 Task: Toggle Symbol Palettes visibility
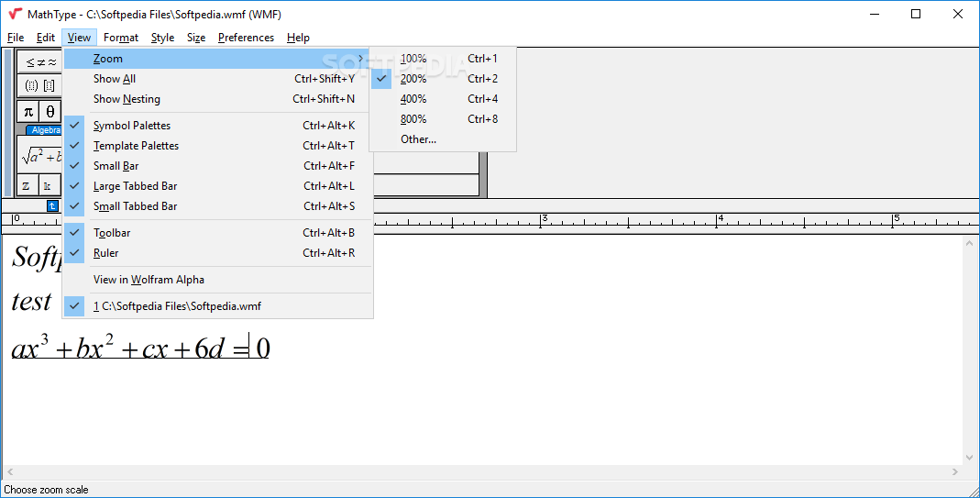pyautogui.click(x=219, y=126)
